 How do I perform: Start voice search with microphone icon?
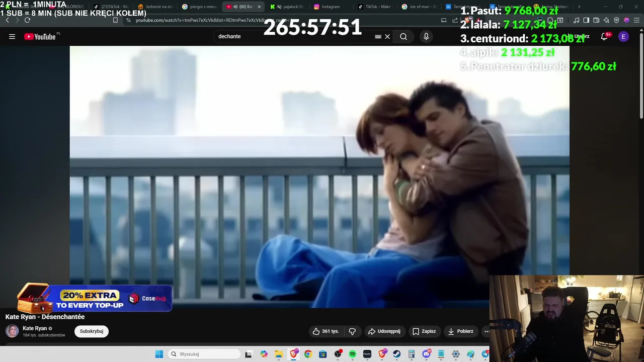[426, 37]
